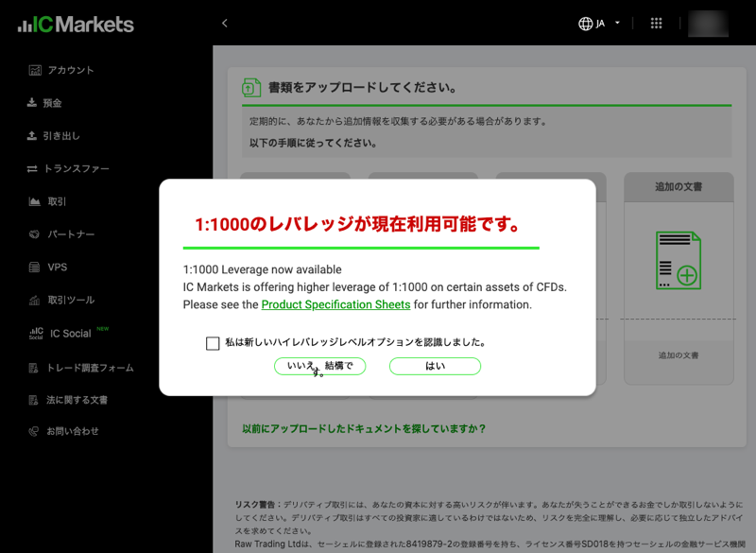Click the いいえ、結構です button
Screen dimensions: 756x553
point(319,367)
